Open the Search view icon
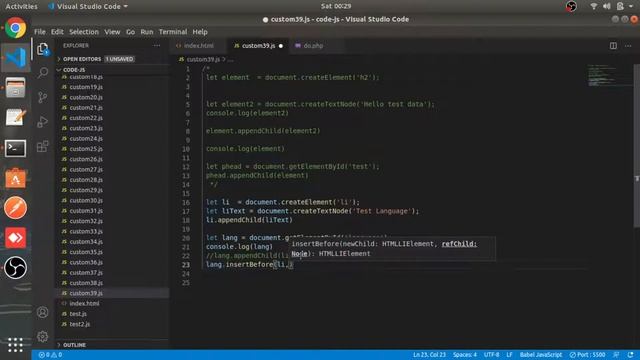 click(x=42, y=73)
